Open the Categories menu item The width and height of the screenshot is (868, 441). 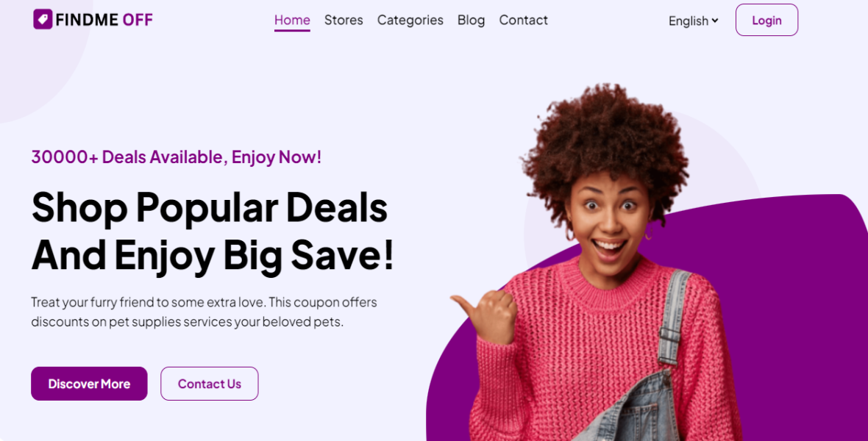410,20
